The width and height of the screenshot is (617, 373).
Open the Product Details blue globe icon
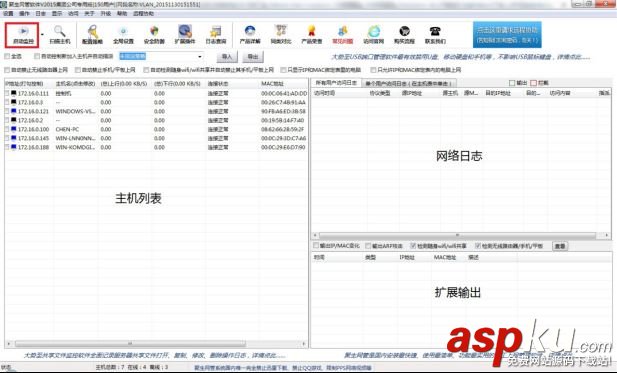pos(250,31)
